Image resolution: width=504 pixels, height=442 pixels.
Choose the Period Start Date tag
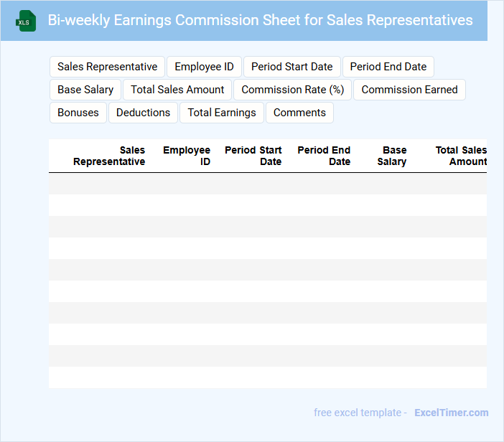291,67
